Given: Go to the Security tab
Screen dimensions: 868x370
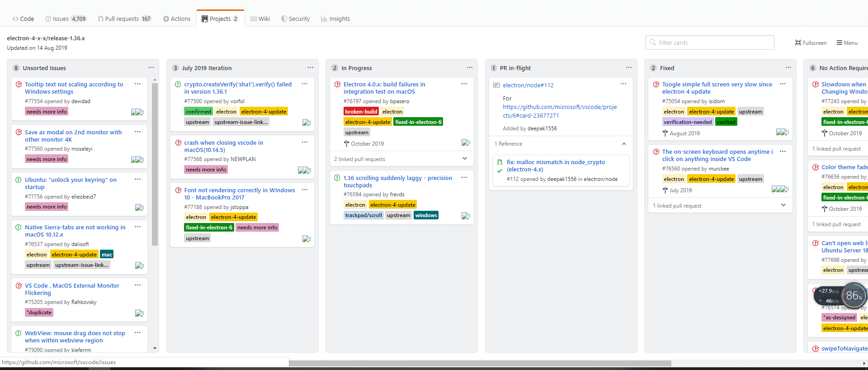Looking at the screenshot, I should [295, 19].
